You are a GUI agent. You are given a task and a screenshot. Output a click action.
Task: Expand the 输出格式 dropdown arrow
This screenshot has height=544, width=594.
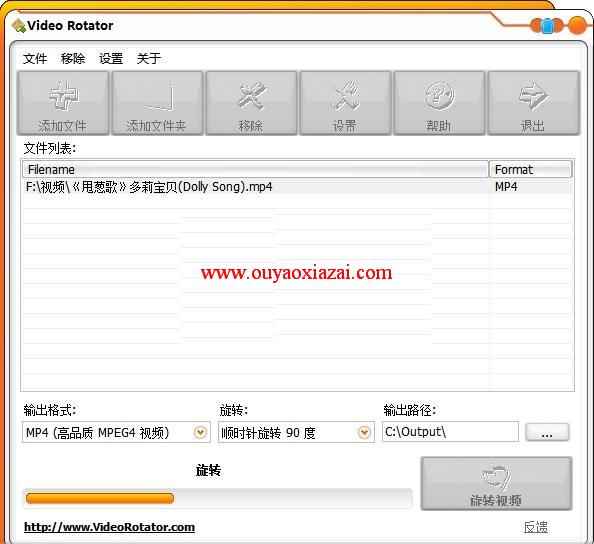(x=200, y=432)
